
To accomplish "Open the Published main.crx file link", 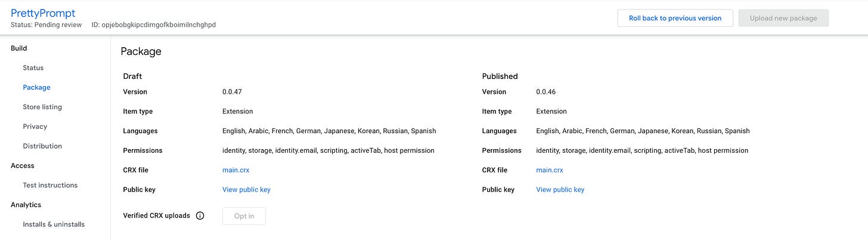I will pyautogui.click(x=550, y=170).
